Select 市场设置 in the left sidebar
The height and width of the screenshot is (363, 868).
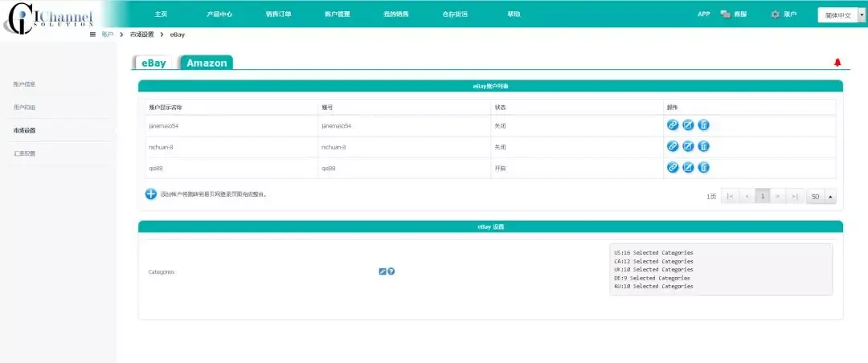point(24,131)
